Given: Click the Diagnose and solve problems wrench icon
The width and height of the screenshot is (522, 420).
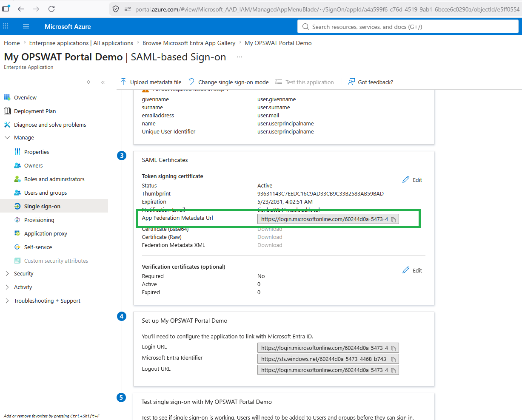Looking at the screenshot, I should click(x=7, y=125).
